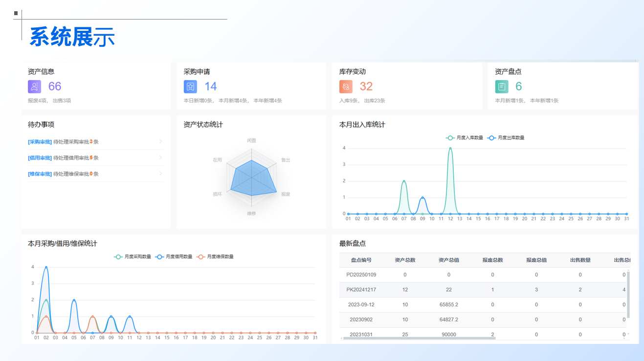
Task: Click the vertical scrollbar of 最新盘点 table
Action: click(629, 295)
